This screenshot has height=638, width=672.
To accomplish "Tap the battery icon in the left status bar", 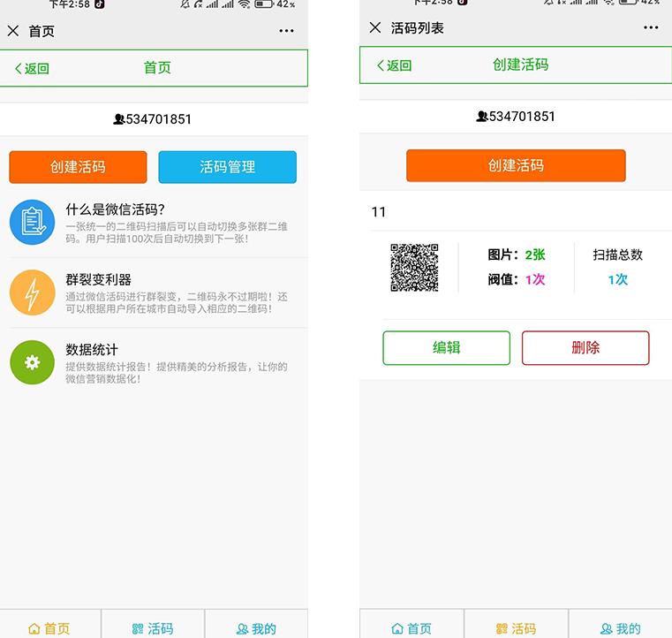I will (263, 4).
